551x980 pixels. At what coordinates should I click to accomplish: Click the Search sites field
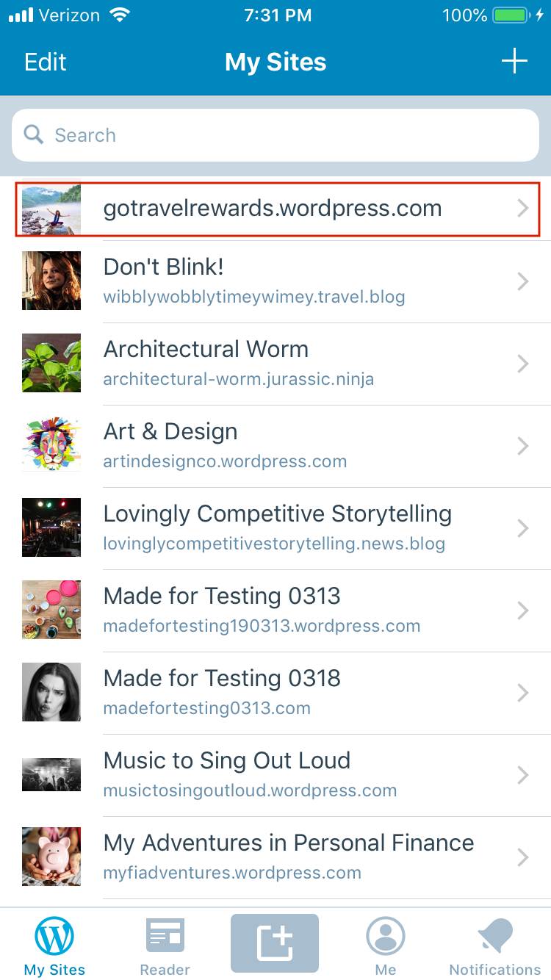275,135
